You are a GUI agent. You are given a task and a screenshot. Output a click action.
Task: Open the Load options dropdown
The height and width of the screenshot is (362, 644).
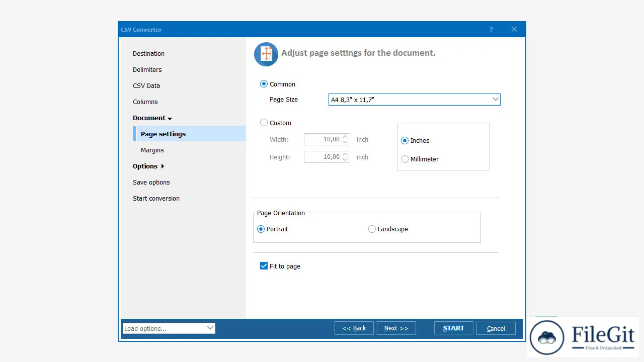pos(169,328)
